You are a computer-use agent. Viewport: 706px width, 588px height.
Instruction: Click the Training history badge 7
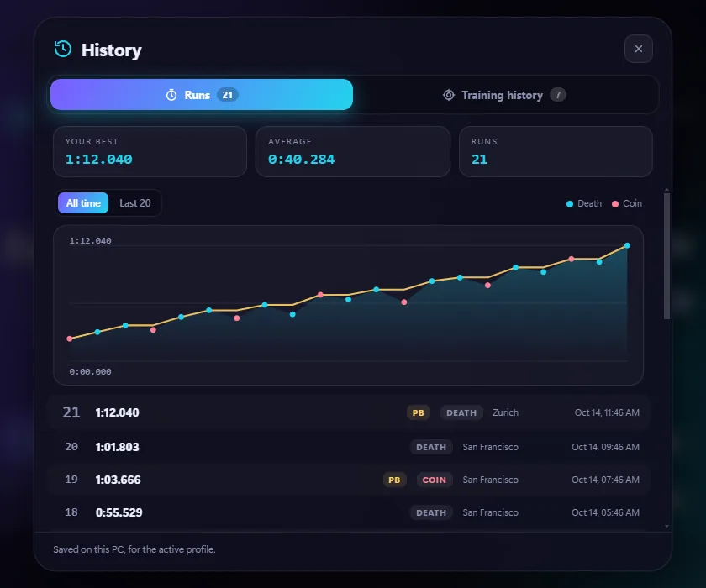(x=558, y=95)
